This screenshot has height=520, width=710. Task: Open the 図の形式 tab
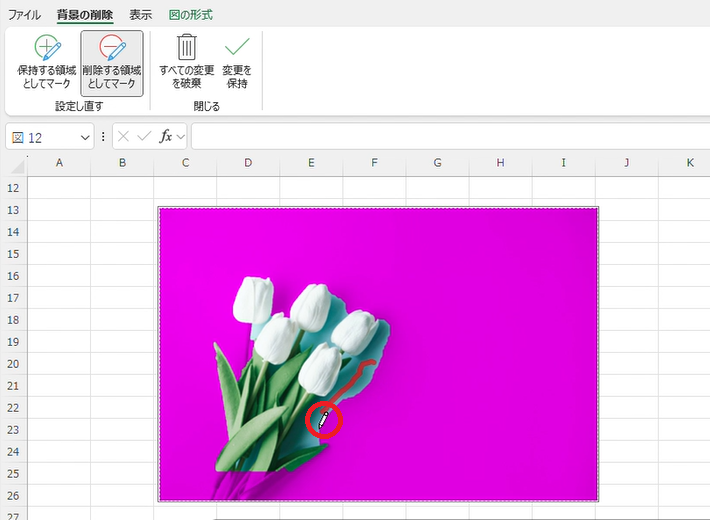[x=191, y=15]
